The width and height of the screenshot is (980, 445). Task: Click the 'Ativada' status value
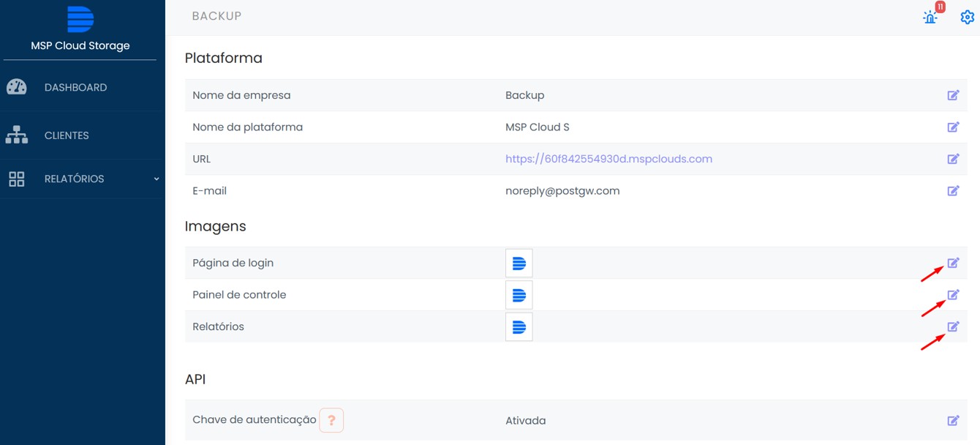526,421
